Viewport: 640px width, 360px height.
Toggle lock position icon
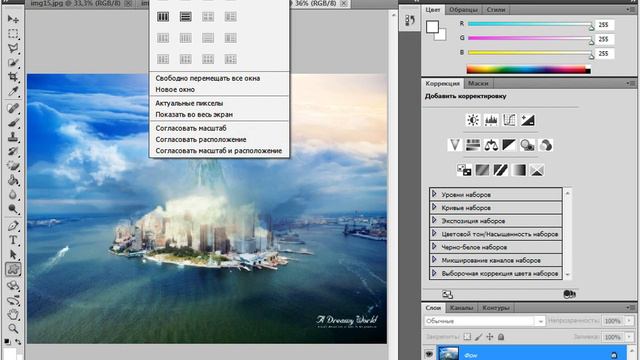(x=489, y=337)
